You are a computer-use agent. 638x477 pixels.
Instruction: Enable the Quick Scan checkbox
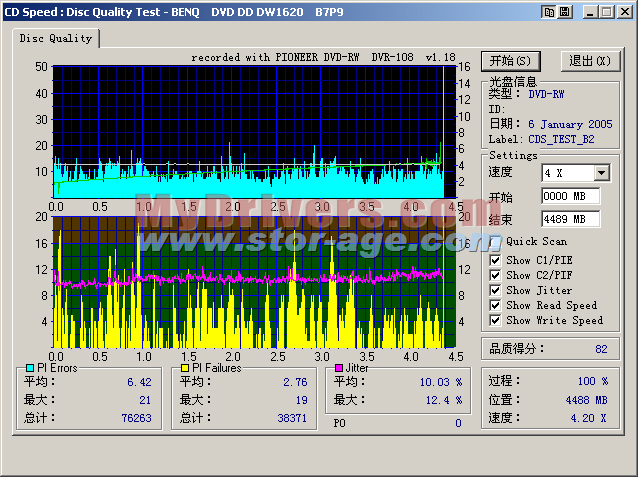496,241
